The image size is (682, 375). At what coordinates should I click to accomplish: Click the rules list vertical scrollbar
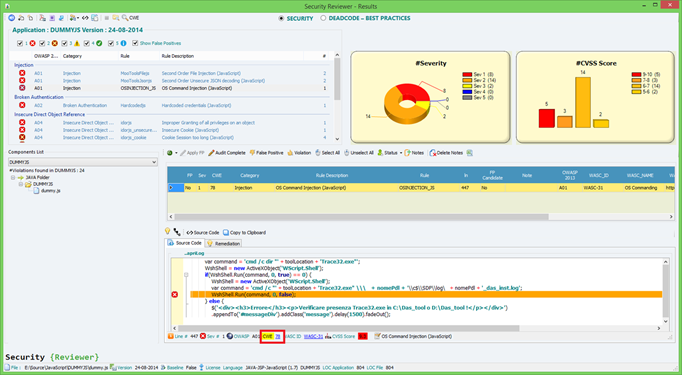click(x=337, y=78)
